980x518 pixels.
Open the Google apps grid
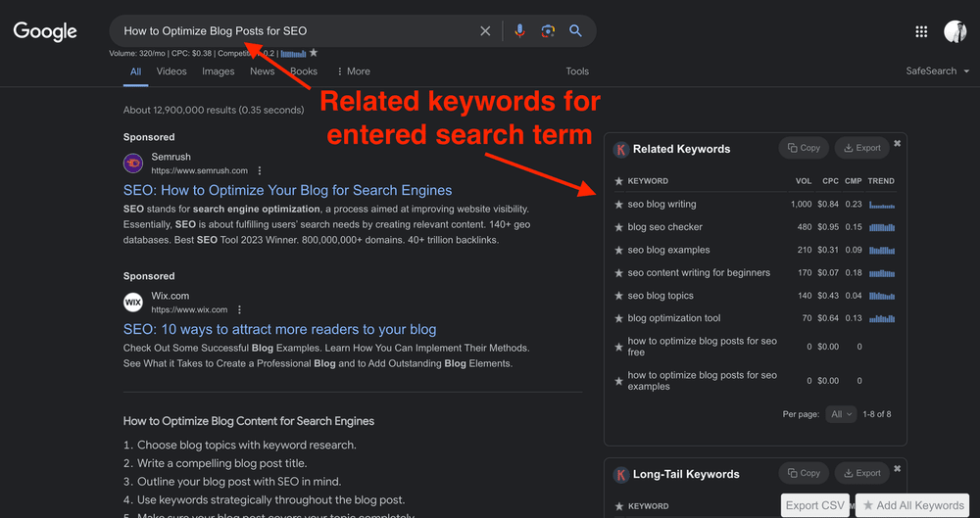click(x=921, y=31)
